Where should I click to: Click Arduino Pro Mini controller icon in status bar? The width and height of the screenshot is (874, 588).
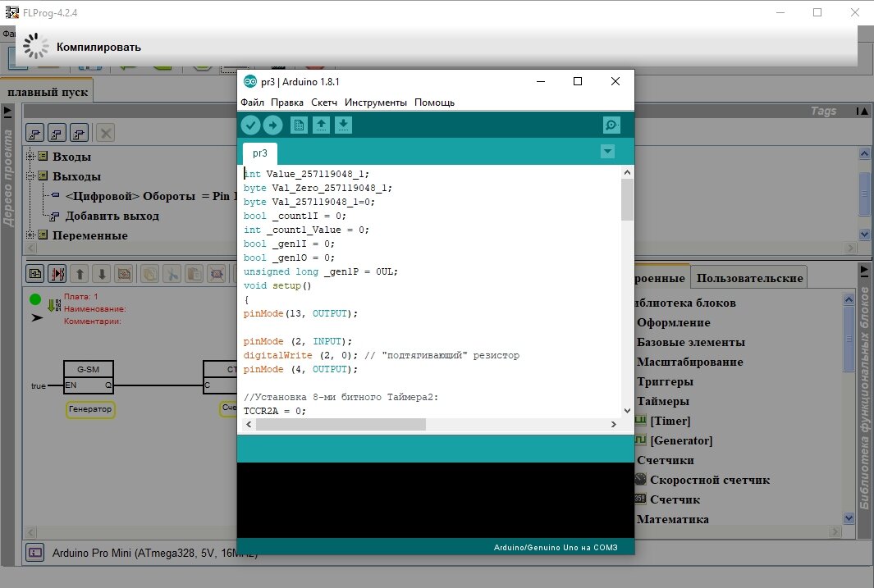point(35,553)
